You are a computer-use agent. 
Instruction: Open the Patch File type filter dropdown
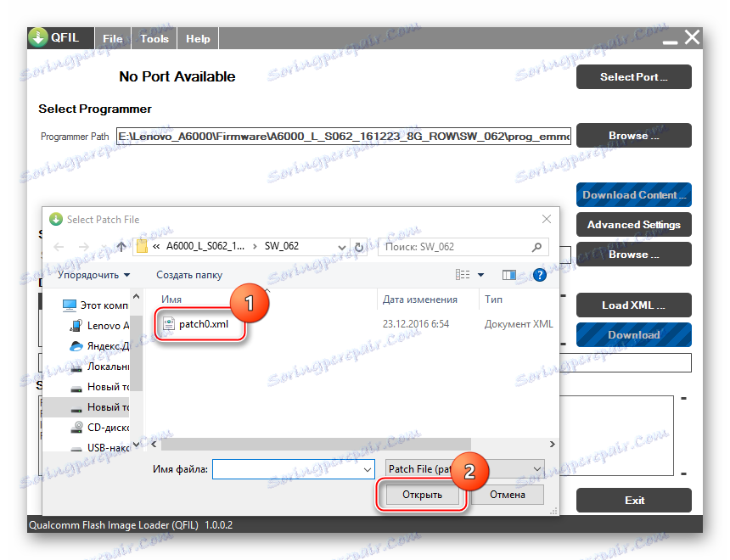464,468
